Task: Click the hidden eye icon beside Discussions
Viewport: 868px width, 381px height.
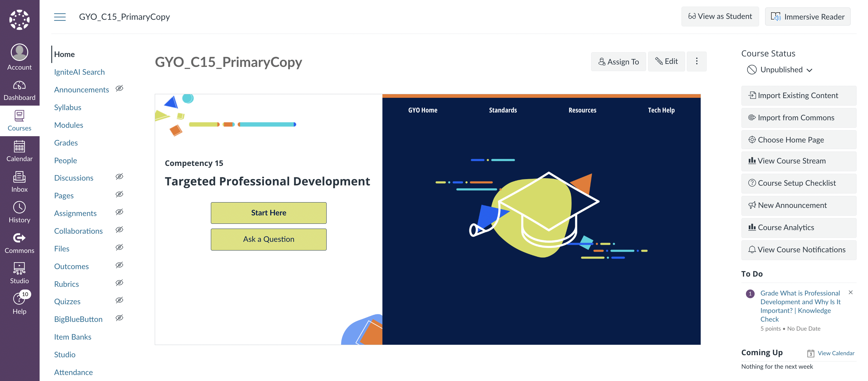Action: [x=119, y=177]
